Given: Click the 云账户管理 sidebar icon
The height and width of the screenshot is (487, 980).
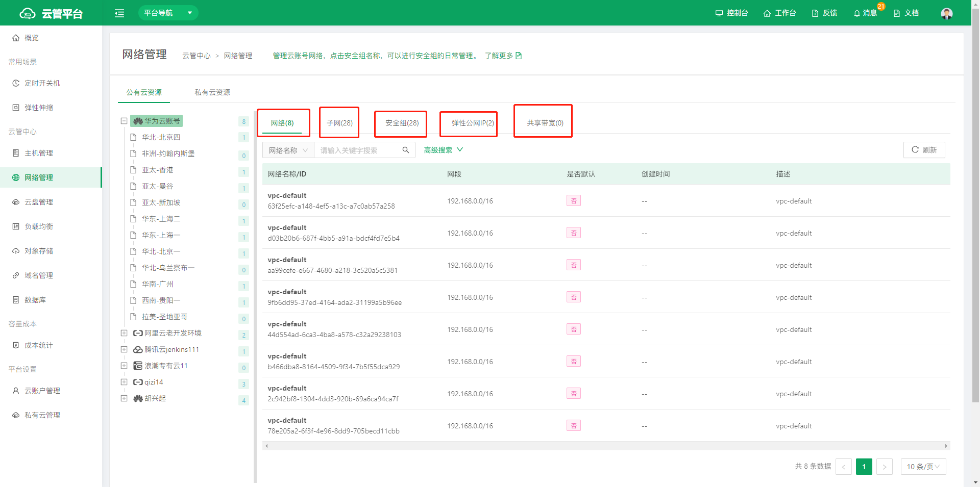Looking at the screenshot, I should click(16, 391).
